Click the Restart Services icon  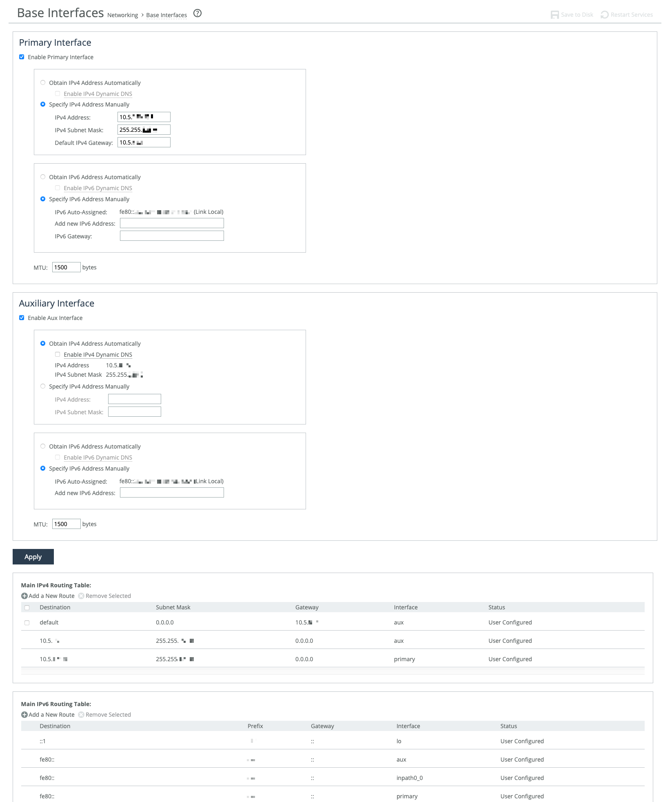604,15
